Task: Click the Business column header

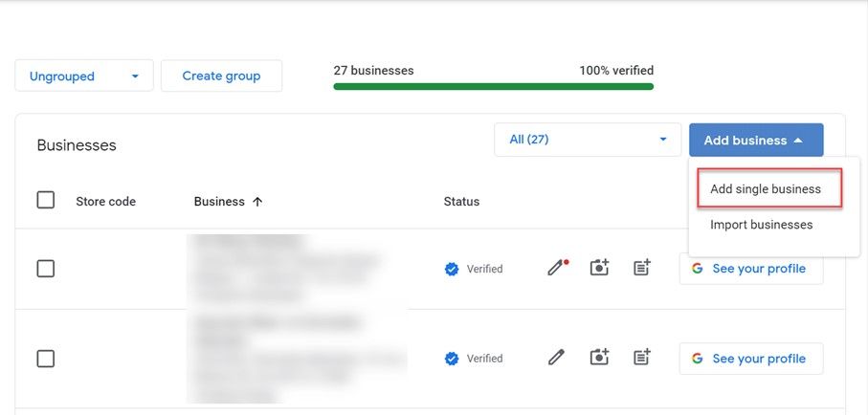Action: tap(219, 202)
